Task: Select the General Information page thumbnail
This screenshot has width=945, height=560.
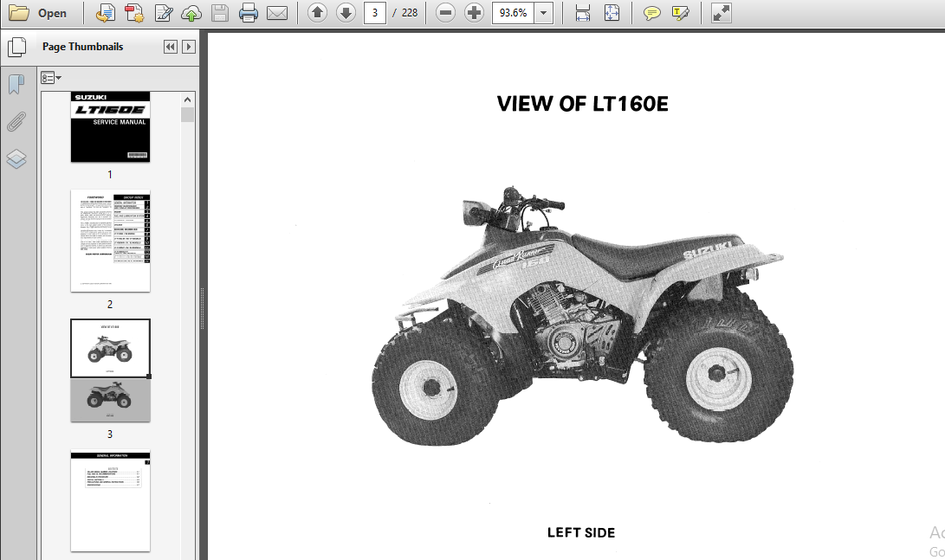Action: (x=110, y=501)
